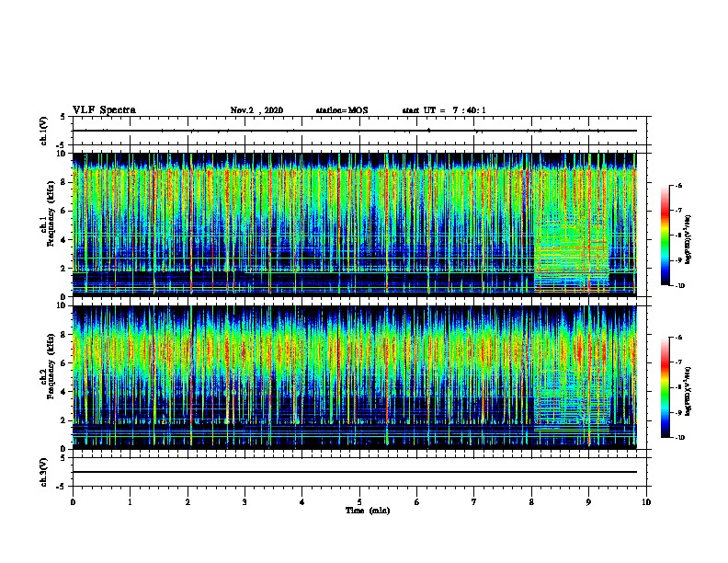728x563 pixels.
Task: Click the "Time (min)" x-axis label
Action: (x=368, y=511)
